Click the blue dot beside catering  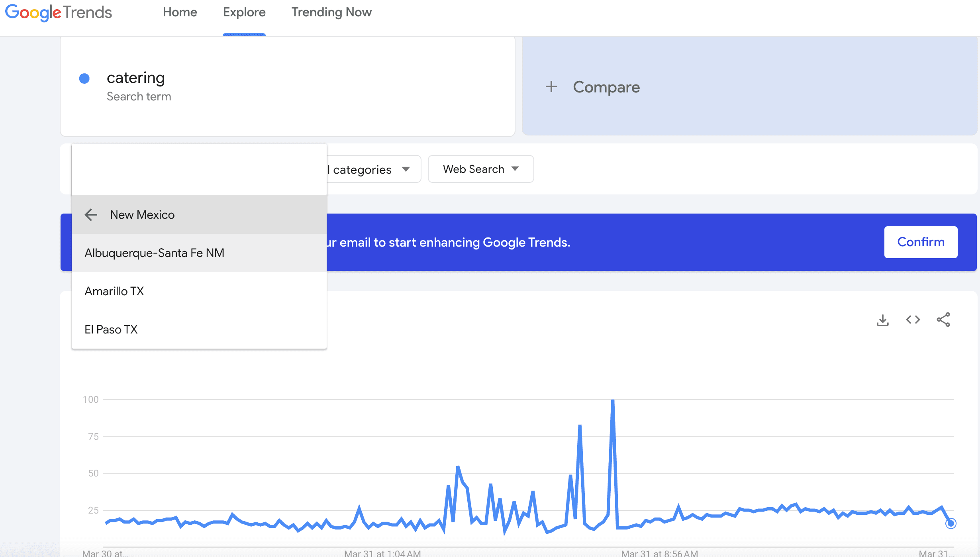(x=84, y=78)
